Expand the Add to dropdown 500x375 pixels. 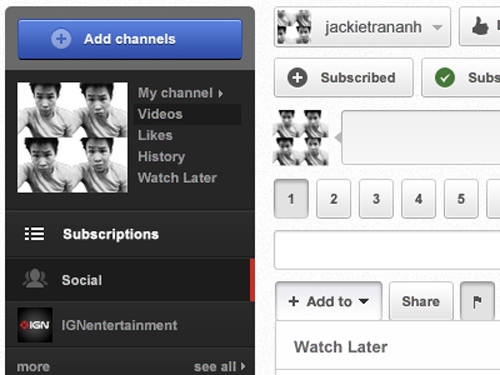[x=329, y=301]
